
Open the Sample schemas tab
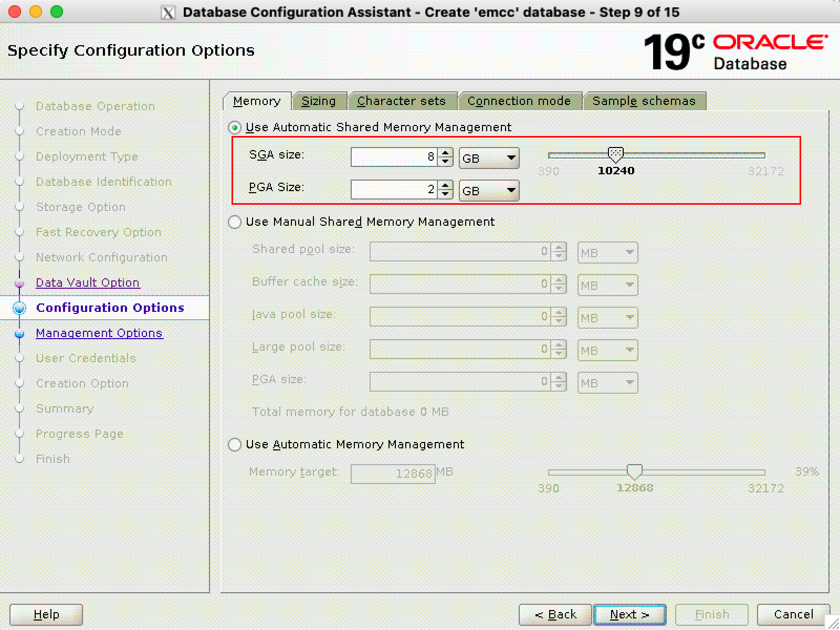coord(644,101)
